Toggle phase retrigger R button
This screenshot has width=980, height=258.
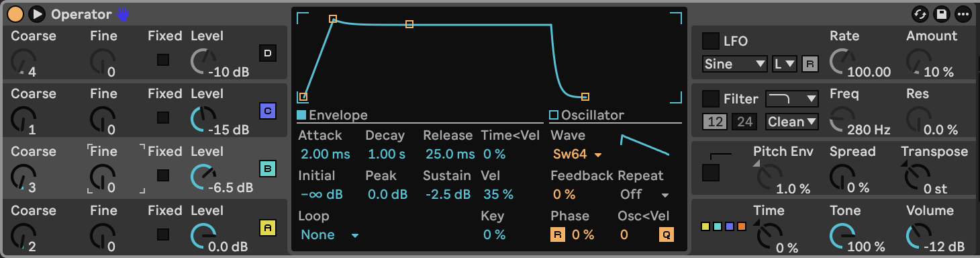558,234
